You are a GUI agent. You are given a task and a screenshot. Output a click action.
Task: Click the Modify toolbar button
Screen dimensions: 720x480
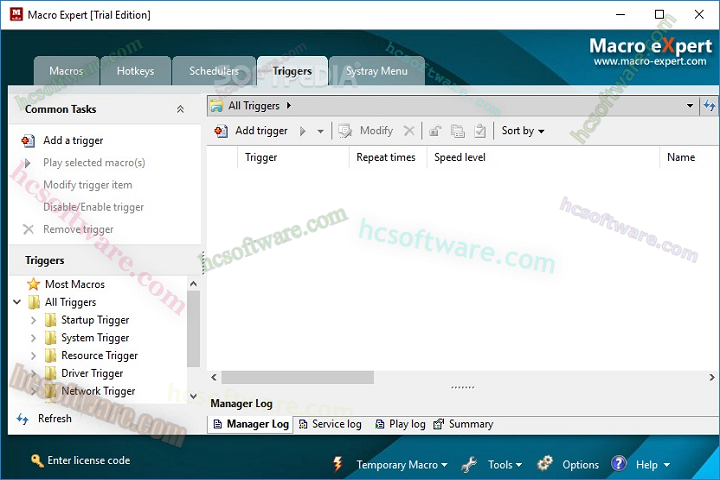366,131
